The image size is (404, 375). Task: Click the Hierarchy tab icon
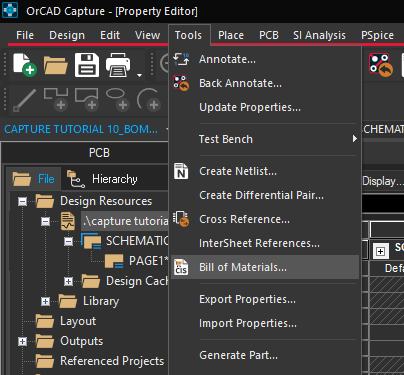point(76,179)
